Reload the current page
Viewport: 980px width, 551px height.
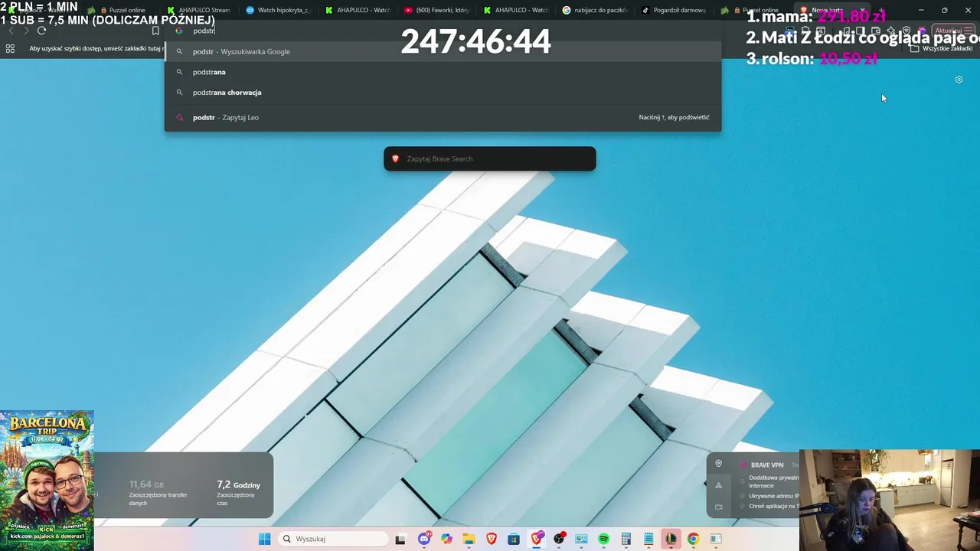41,31
